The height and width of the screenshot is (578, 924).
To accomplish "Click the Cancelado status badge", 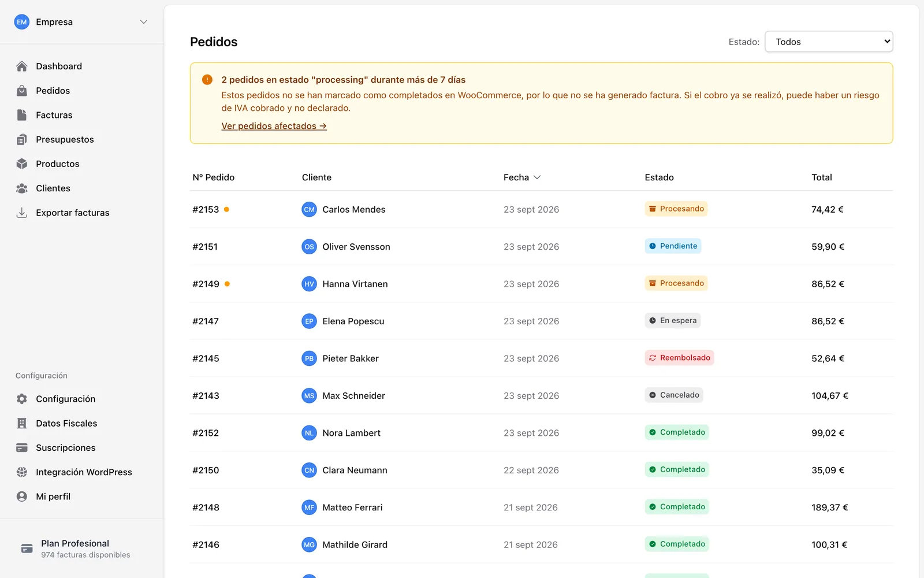I will click(674, 395).
